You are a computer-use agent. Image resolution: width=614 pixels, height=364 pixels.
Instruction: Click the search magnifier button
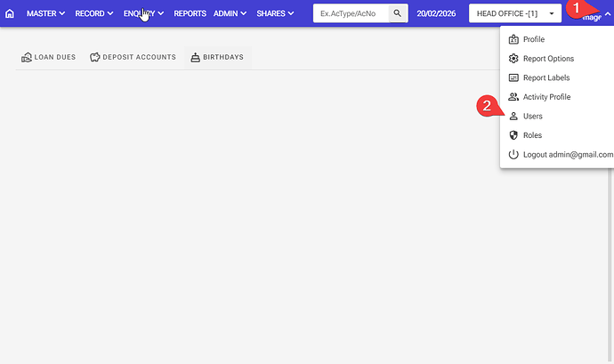coord(398,13)
